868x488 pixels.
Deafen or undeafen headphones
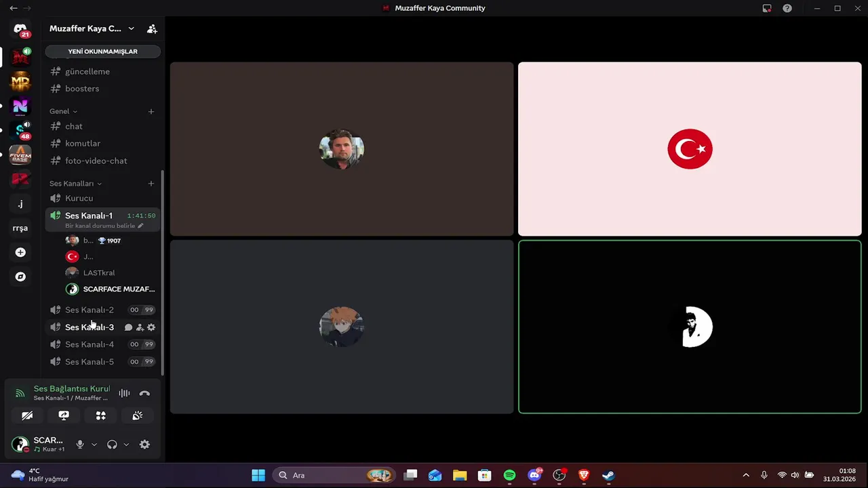point(112,445)
